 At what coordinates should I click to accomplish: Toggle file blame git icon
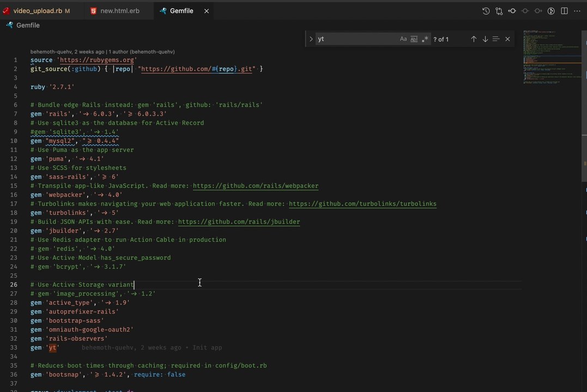[x=551, y=11]
